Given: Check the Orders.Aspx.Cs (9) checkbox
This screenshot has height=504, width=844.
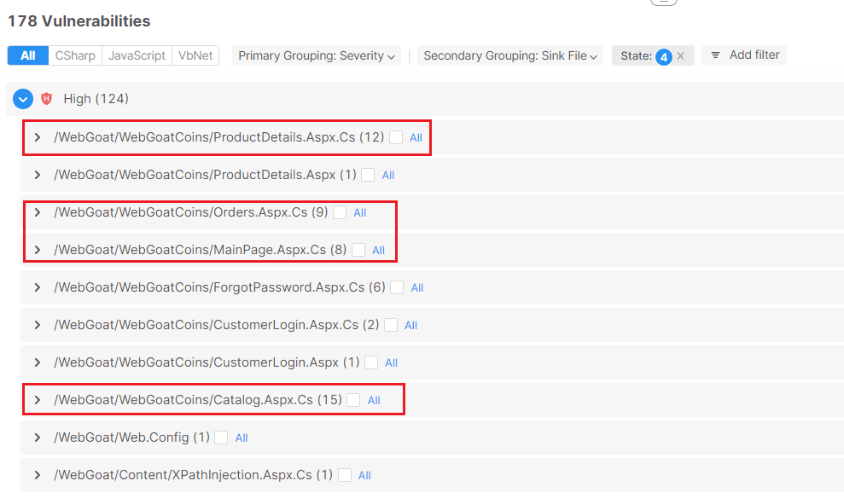Looking at the screenshot, I should tap(340, 212).
